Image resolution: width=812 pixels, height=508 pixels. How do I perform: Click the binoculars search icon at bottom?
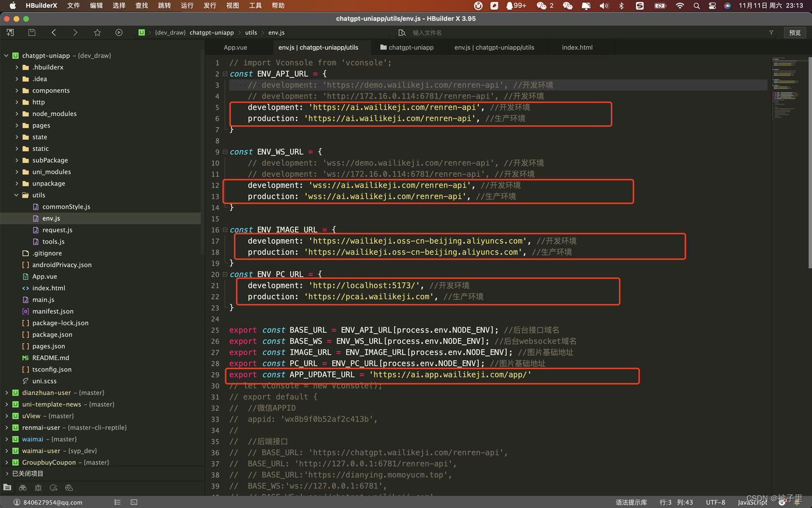click(23, 488)
